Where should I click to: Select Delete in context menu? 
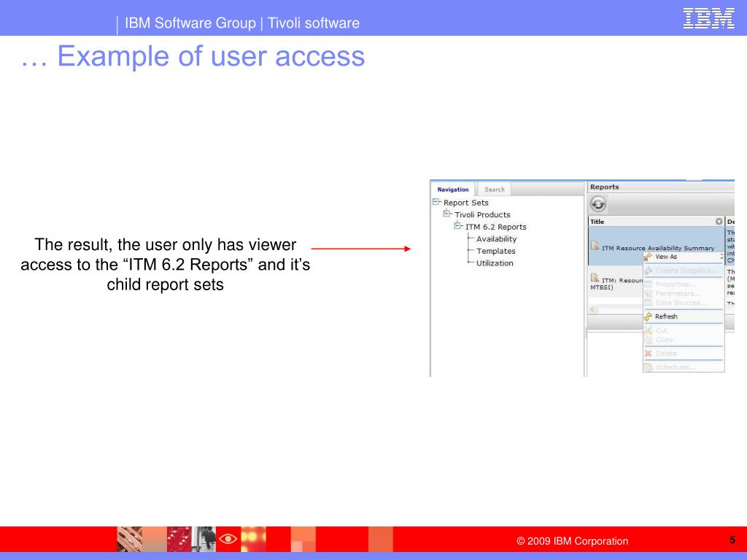tap(684, 354)
